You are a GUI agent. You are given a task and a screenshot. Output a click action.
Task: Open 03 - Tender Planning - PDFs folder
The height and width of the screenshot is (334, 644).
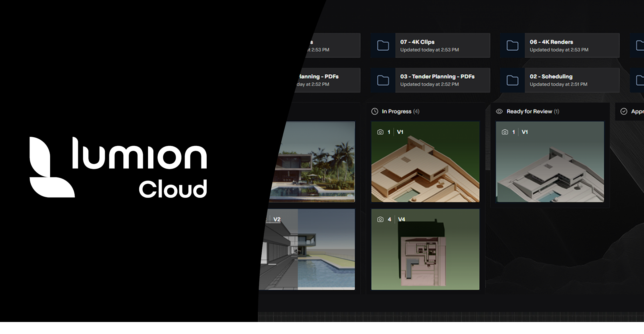click(442, 80)
